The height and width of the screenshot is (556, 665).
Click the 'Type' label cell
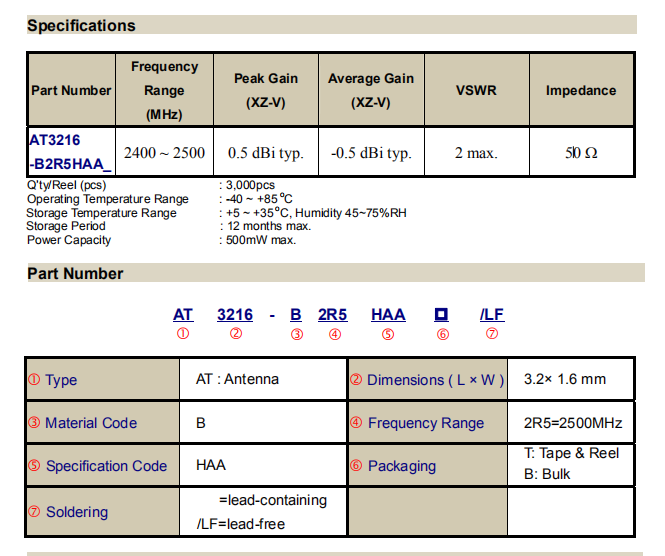click(x=103, y=380)
